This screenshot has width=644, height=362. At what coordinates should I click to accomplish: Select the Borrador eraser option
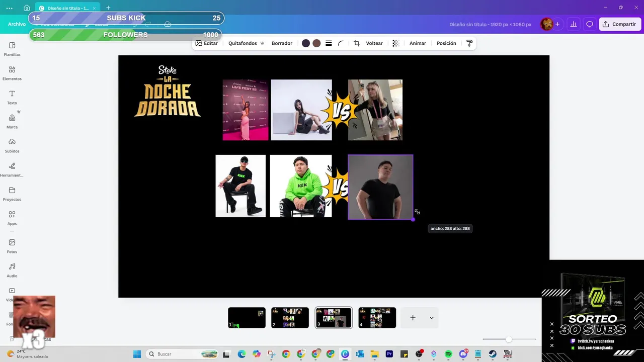pyautogui.click(x=282, y=43)
